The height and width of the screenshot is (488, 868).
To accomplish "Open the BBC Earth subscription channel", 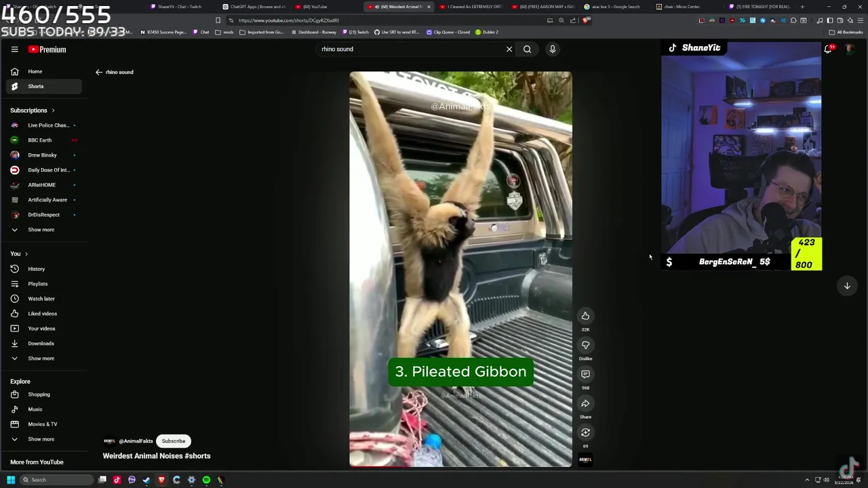I will click(44, 140).
